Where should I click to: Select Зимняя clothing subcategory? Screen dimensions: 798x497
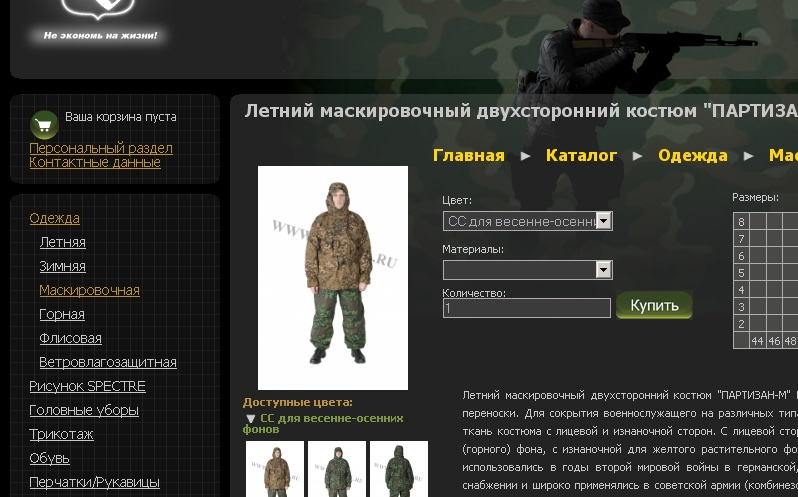63,266
